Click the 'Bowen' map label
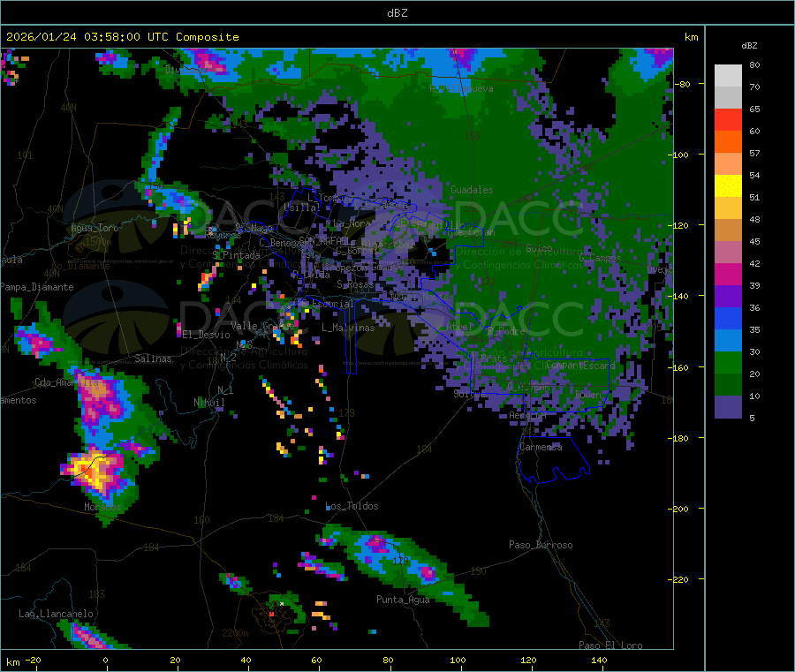This screenshot has width=795, height=672. point(587,394)
